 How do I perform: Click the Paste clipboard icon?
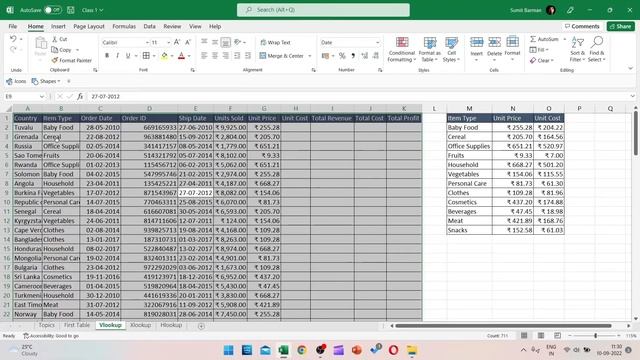pos(40,44)
